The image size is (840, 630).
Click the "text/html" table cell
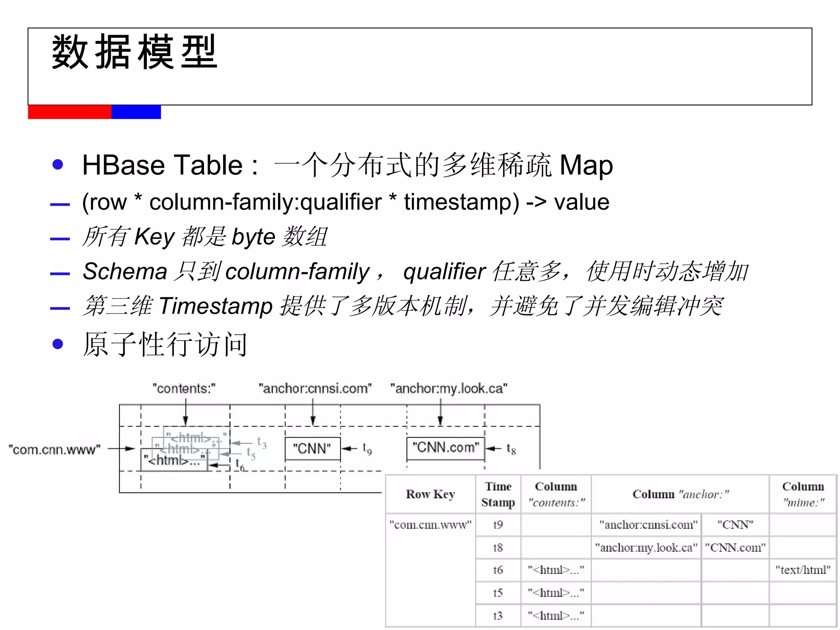(x=802, y=570)
